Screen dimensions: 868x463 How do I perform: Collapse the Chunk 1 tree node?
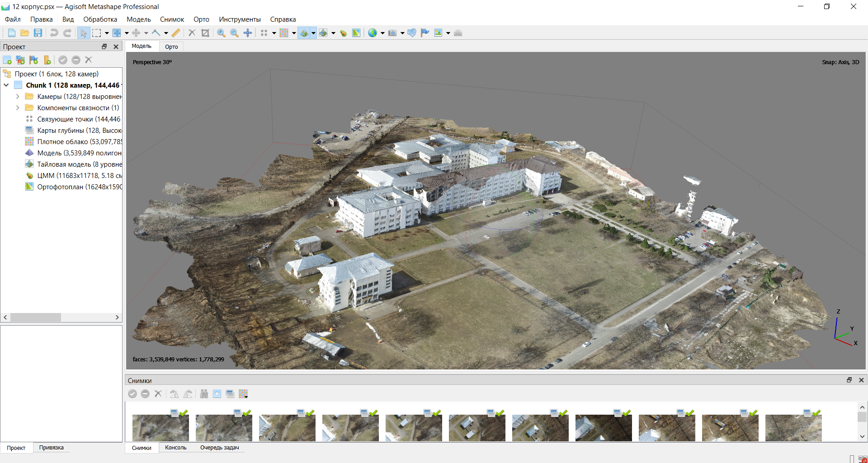click(6, 85)
